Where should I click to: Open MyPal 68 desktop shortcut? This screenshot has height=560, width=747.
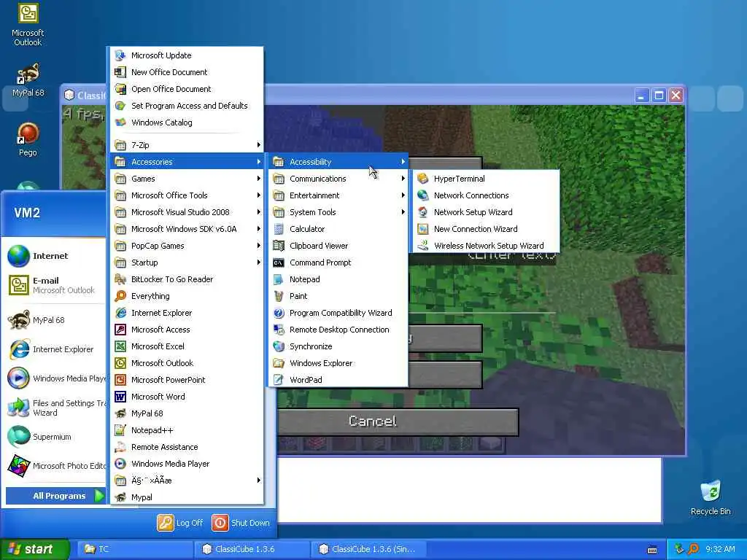click(x=28, y=80)
